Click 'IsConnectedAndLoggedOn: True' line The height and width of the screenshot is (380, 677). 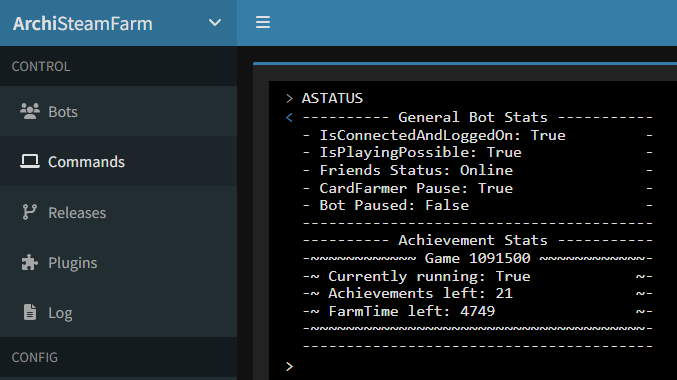(442, 135)
